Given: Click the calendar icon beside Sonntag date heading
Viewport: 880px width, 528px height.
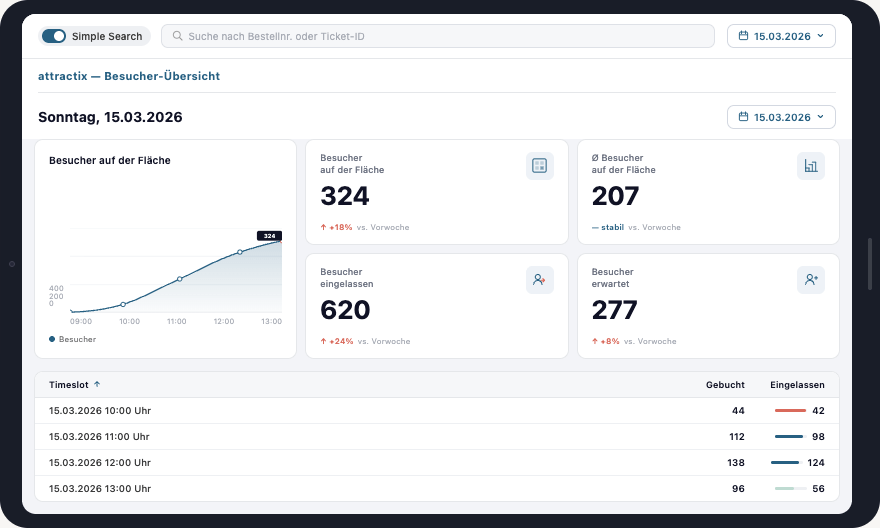Looking at the screenshot, I should 743,117.
